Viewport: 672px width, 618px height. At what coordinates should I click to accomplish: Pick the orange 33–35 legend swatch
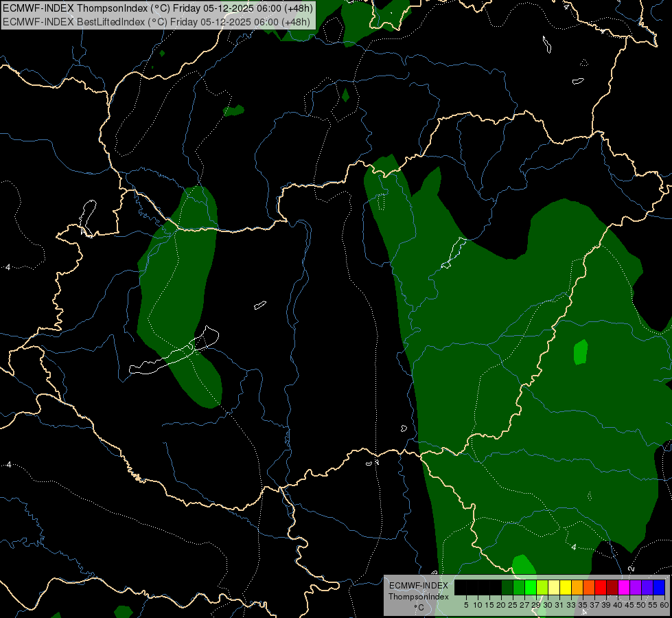coord(577,587)
